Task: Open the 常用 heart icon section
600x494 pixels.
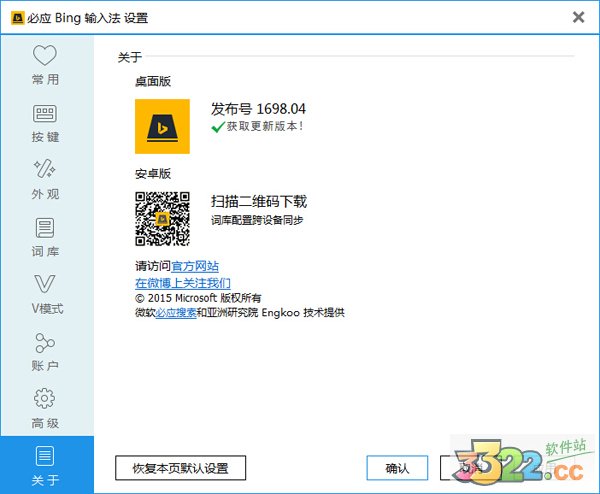Action: point(45,65)
